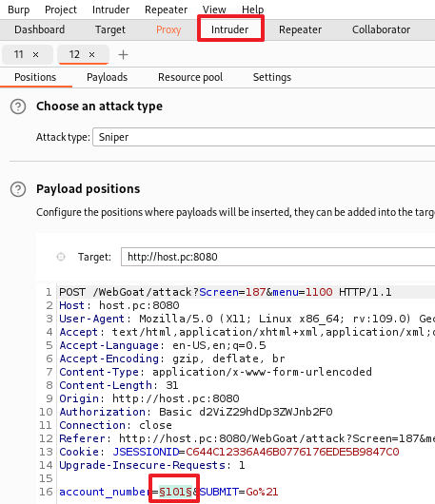Switch to the Dashboard tool tab

40,29
